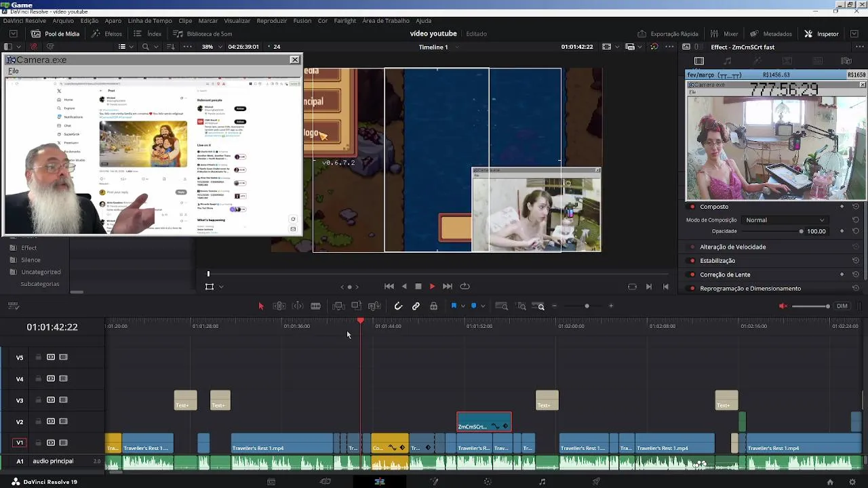The width and height of the screenshot is (868, 488).
Task: Disable video track V2 with its filmstrip icon
Action: [x=63, y=422]
